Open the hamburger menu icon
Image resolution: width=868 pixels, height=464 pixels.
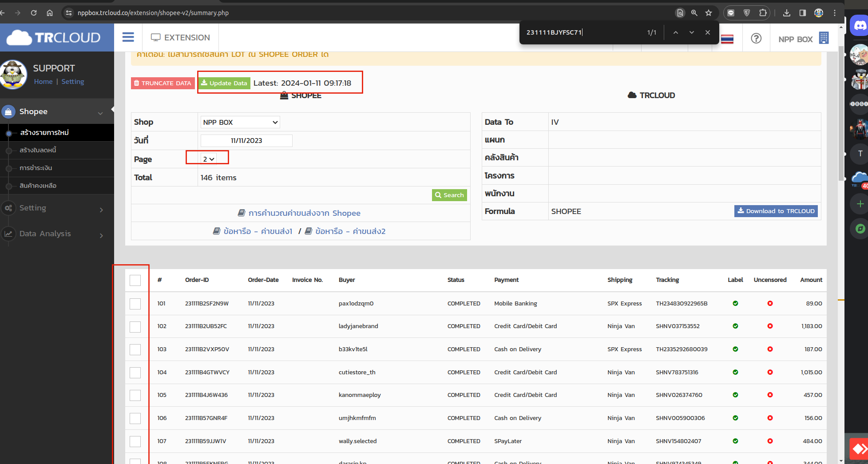tap(128, 37)
